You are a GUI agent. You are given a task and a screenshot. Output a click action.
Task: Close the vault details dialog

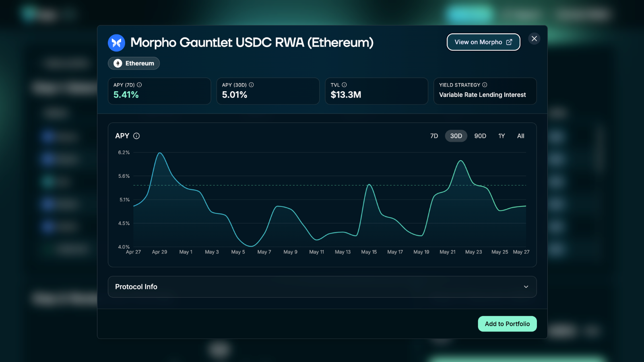[x=534, y=39]
